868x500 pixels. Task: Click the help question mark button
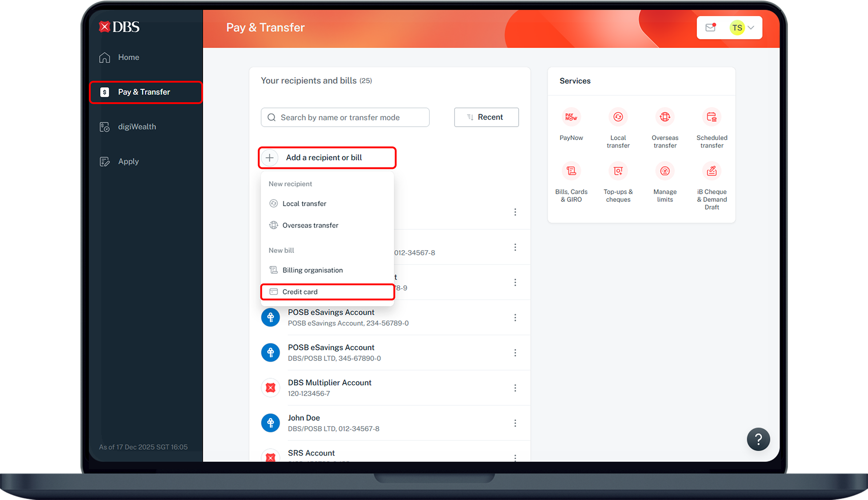[758, 440]
